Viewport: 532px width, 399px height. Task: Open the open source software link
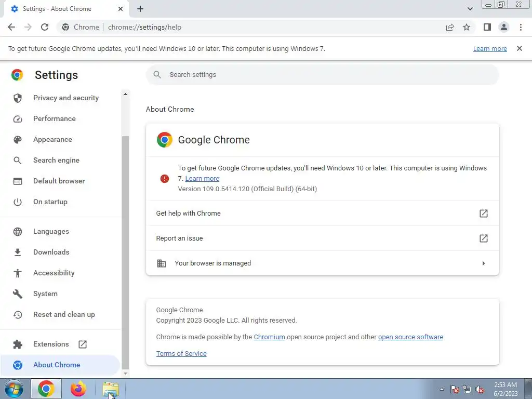410,337
